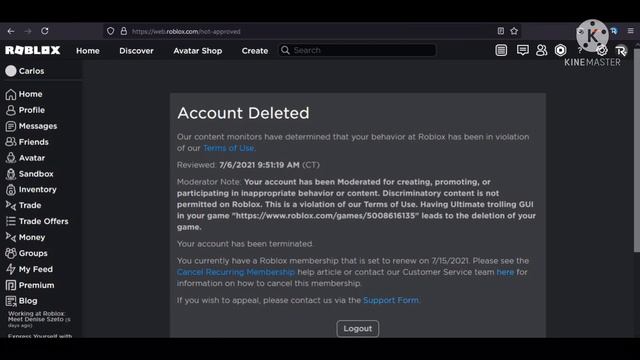Open the Terms of Use link

coord(229,148)
